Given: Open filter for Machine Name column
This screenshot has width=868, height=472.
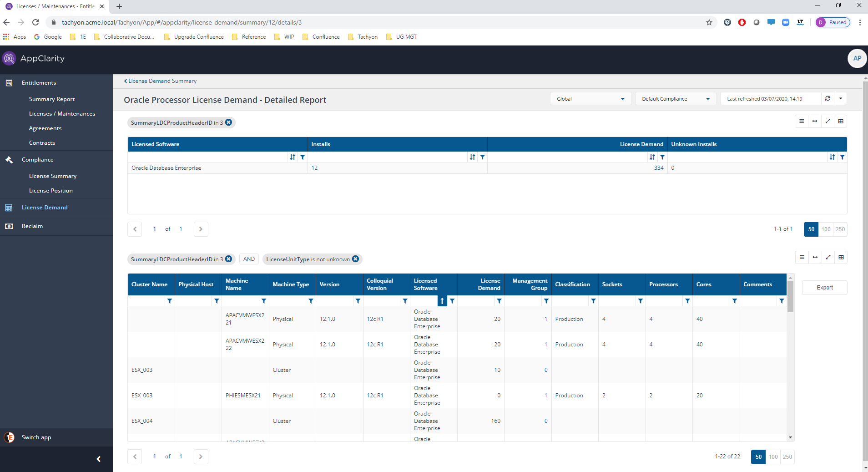Looking at the screenshot, I should 264,301.
